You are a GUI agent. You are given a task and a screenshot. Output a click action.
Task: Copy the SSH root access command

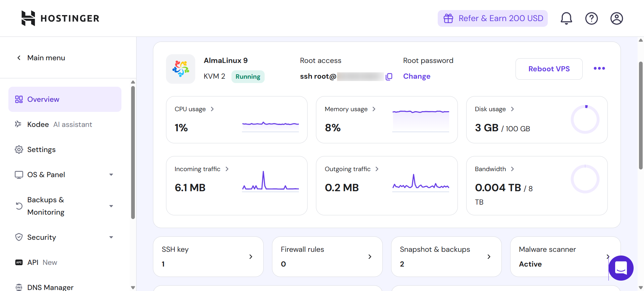(x=389, y=77)
